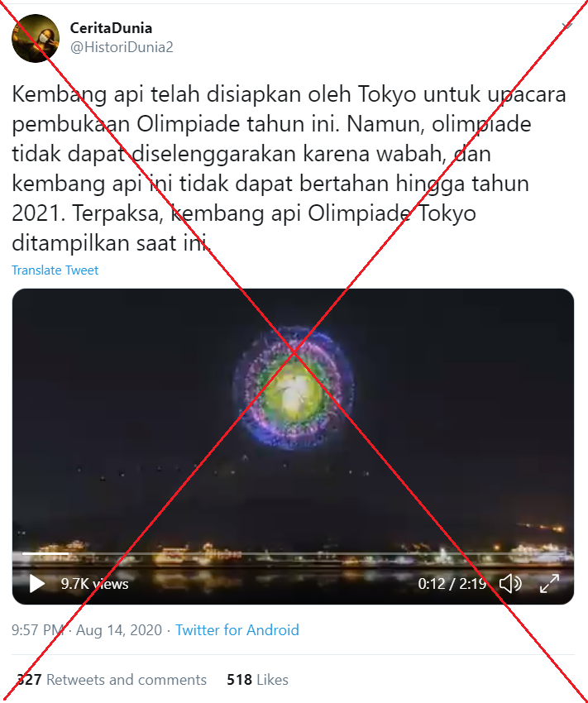The width and height of the screenshot is (588, 703).
Task: Select the tweet body text paragraph
Action: pyautogui.click(x=289, y=168)
